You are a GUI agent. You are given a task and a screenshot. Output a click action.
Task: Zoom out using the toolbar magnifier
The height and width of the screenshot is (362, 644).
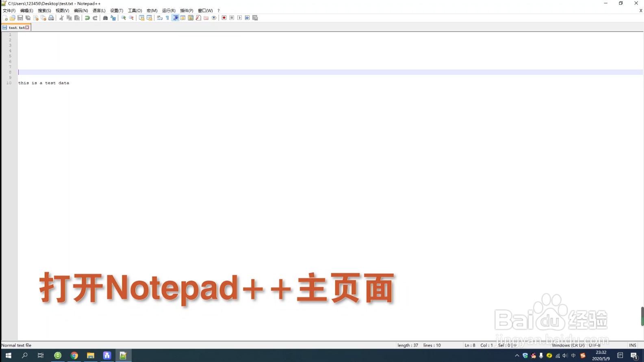click(x=131, y=18)
